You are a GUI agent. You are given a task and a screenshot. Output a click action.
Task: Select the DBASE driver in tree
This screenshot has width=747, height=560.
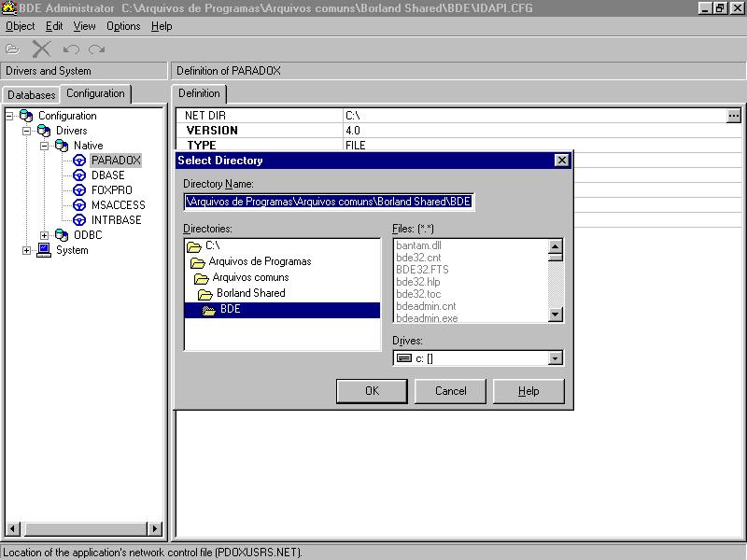(107, 175)
